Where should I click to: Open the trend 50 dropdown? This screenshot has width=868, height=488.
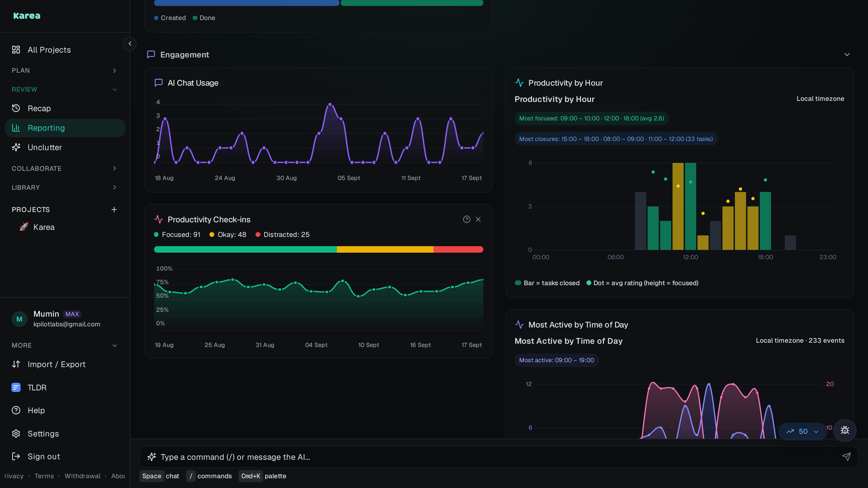(x=802, y=431)
